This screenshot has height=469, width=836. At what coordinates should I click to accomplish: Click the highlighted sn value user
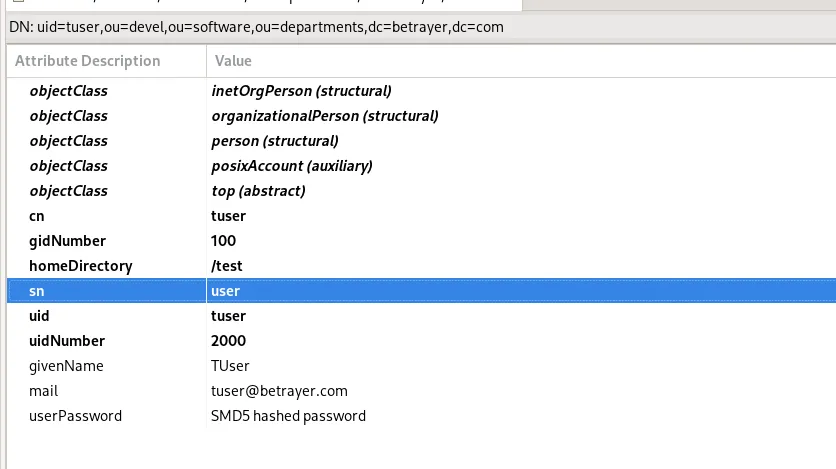click(226, 291)
